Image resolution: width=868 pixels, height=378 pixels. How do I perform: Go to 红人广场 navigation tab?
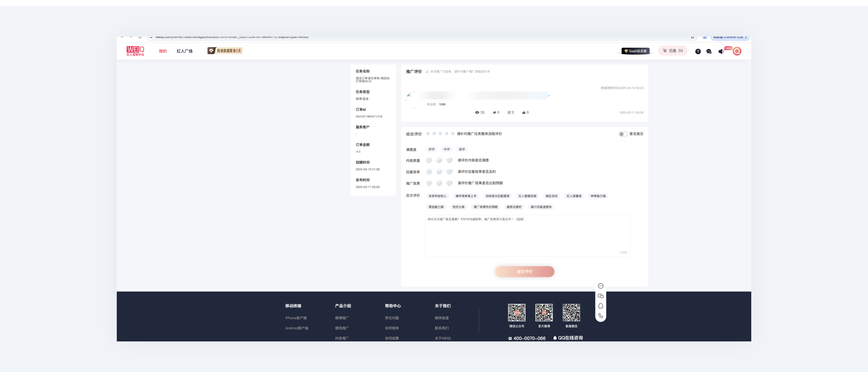coord(184,51)
